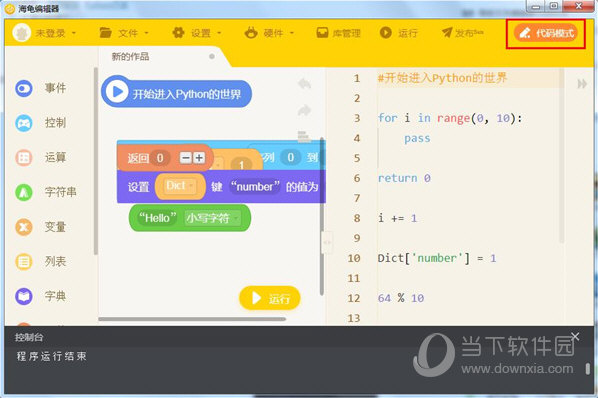Click line number 8 in the code gutter
598x398 pixels.
[x=357, y=218]
